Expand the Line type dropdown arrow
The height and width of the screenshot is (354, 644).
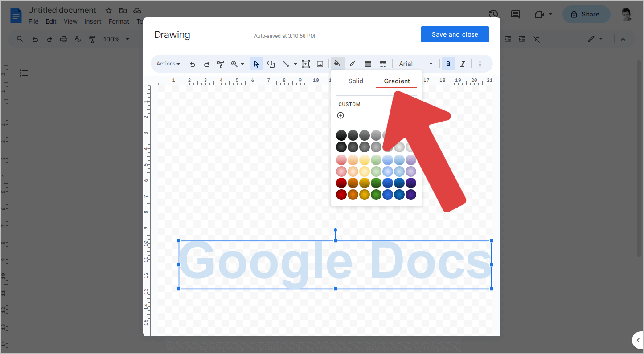pos(295,64)
